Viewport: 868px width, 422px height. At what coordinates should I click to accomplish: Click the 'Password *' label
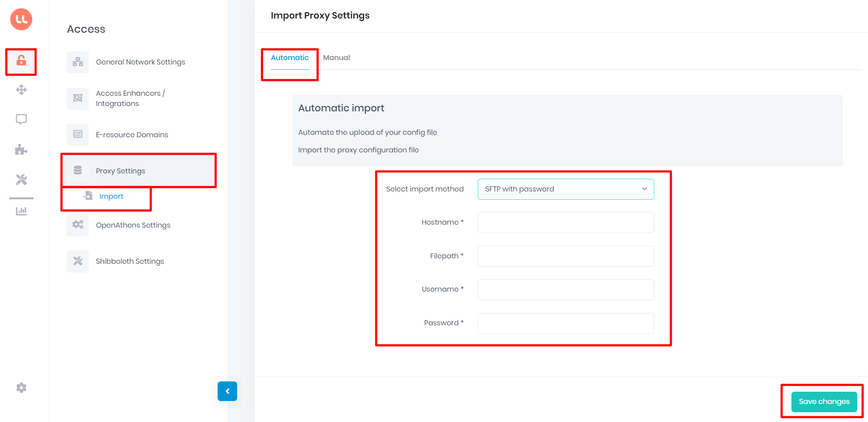click(x=444, y=323)
